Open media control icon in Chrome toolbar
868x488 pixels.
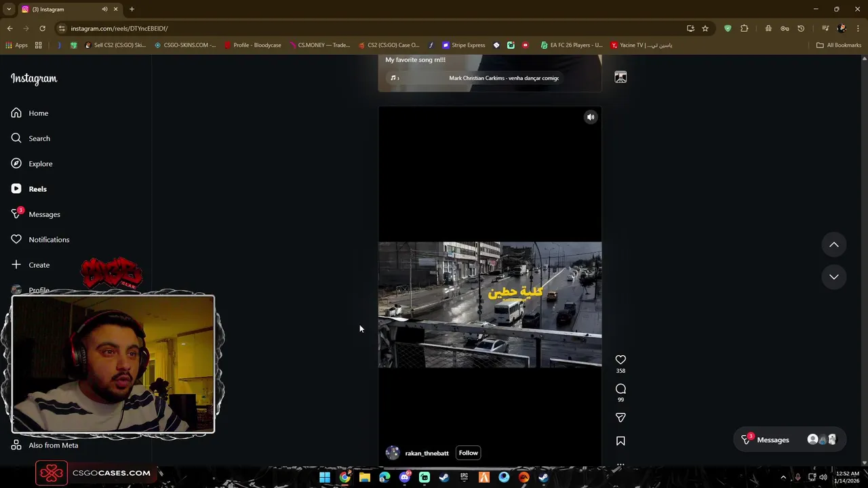[825, 28]
